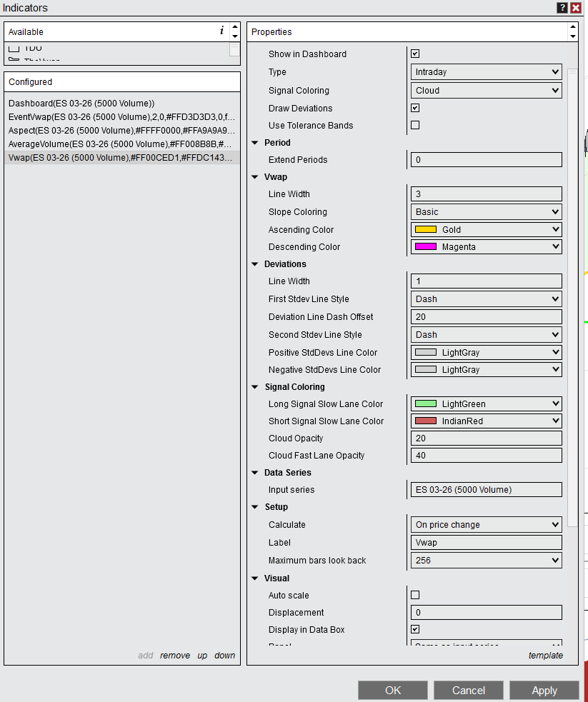Screen dimensions: 588x702
Task: Open Slope Coloring dropdown
Action: tap(486, 212)
